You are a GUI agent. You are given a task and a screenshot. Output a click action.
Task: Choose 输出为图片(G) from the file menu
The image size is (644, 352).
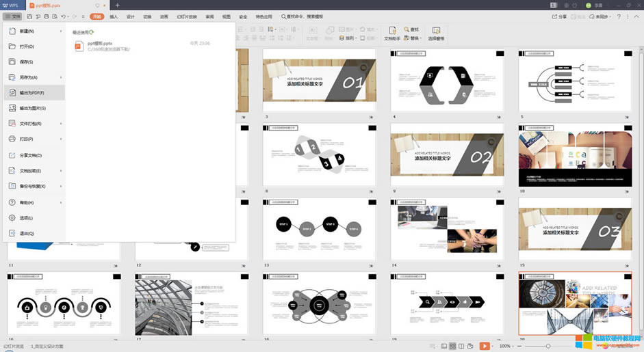[32, 108]
